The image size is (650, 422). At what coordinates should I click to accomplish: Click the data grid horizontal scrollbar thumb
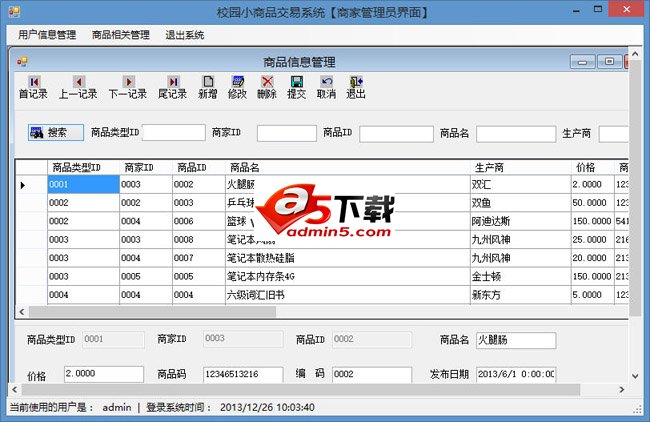tap(152, 312)
